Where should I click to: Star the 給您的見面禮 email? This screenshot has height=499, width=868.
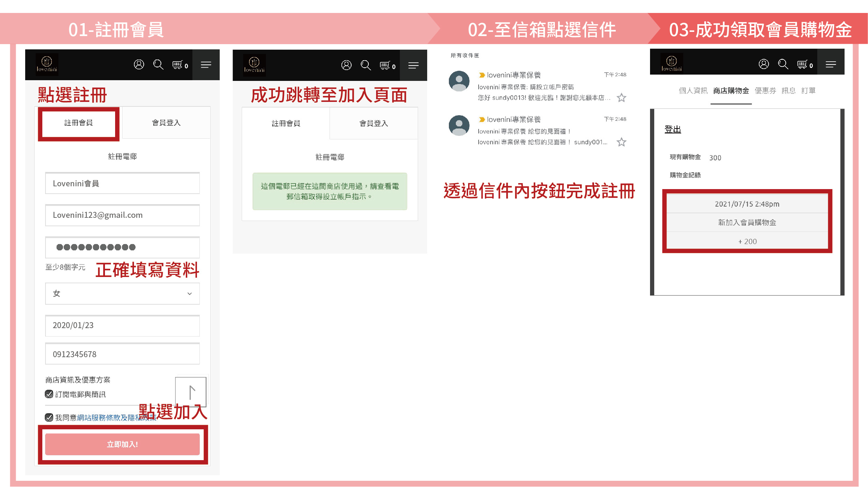(621, 142)
